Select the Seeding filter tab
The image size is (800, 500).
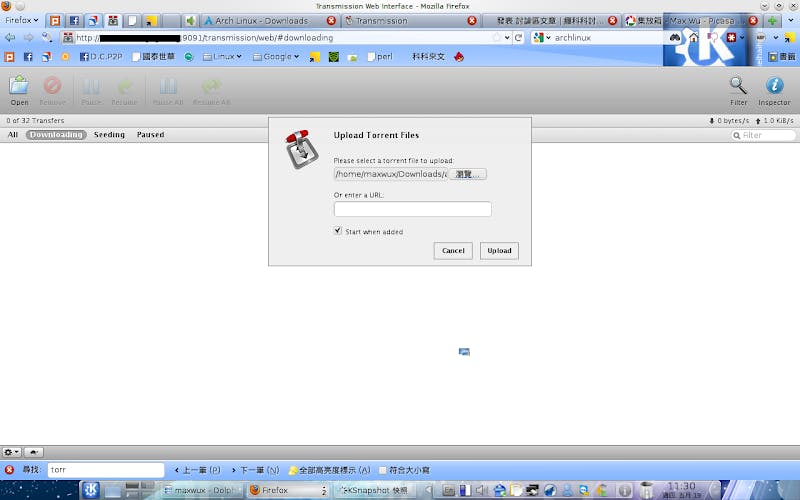click(109, 135)
